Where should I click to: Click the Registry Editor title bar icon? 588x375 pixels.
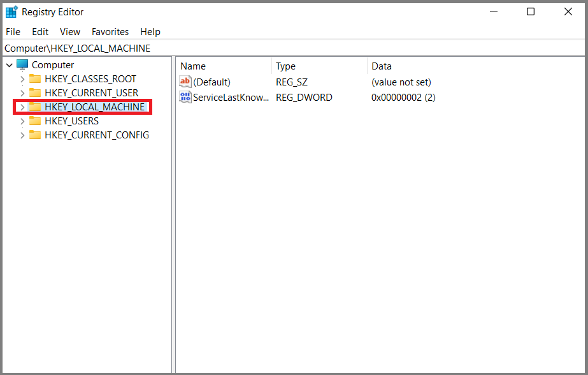[x=11, y=11]
